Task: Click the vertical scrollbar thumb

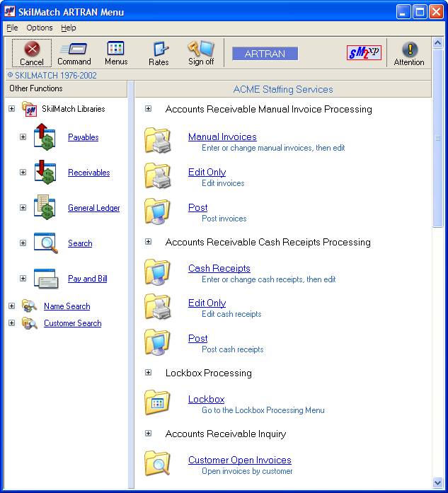Action: [437, 137]
